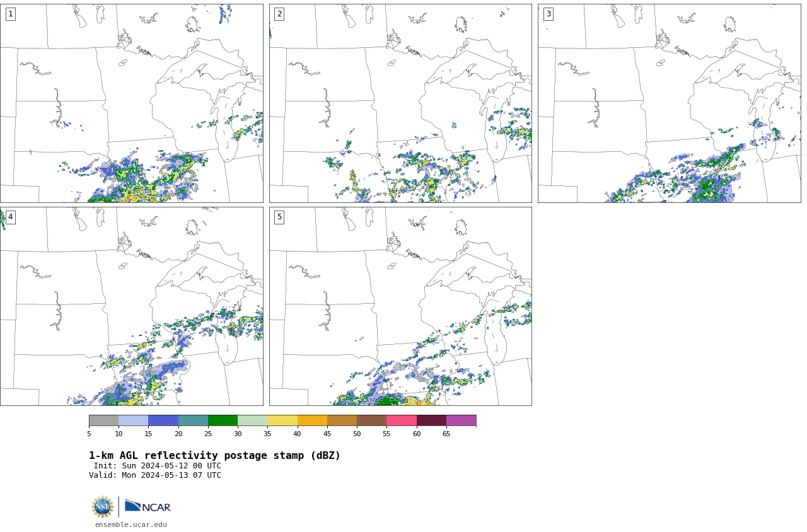807x532 pixels.
Task: Click the 'Init: Sun 2024-05-12 00 UTC' text
Action: (x=158, y=466)
